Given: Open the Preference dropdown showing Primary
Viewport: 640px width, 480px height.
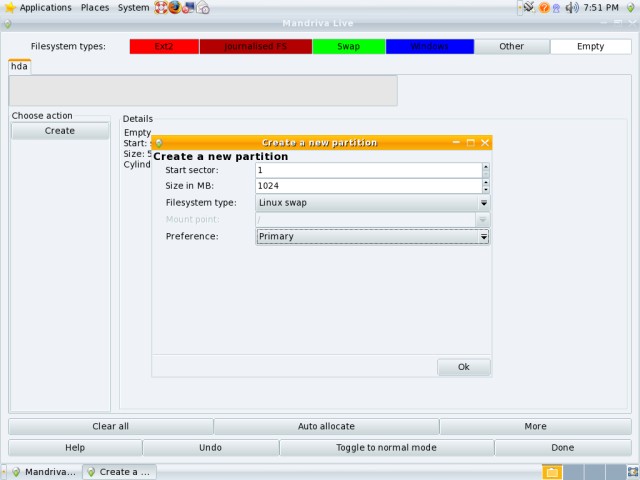Looking at the screenshot, I should pyautogui.click(x=373, y=236).
